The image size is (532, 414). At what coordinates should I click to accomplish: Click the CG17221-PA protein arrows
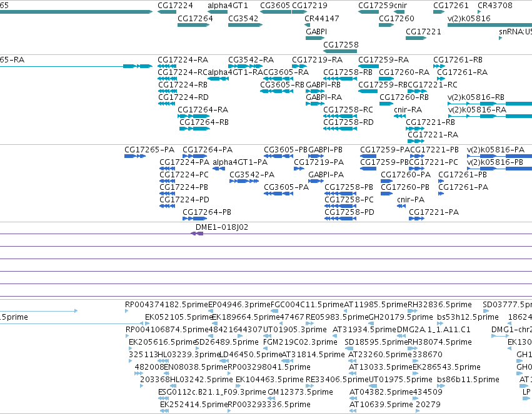[416, 219]
